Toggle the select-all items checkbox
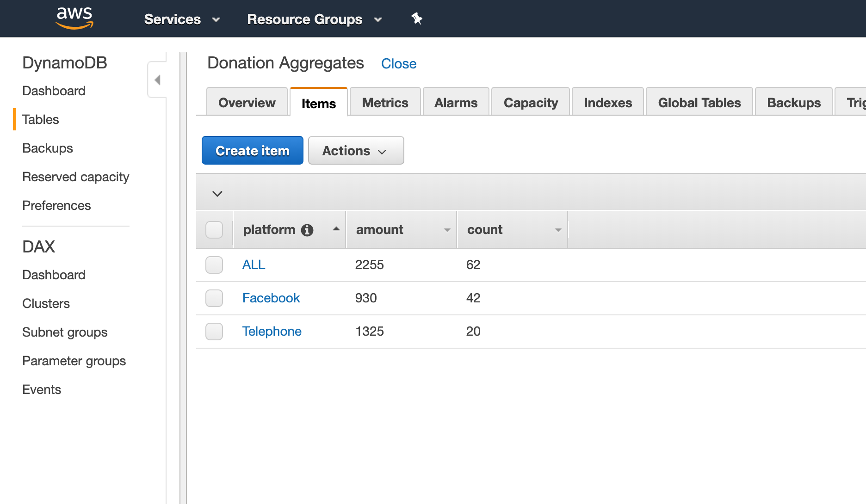 click(214, 230)
